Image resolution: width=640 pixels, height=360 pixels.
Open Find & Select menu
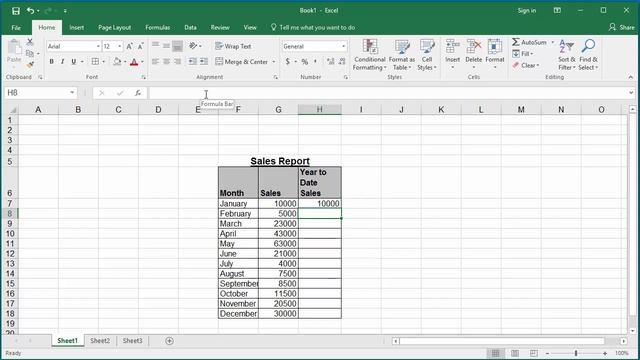[588, 55]
